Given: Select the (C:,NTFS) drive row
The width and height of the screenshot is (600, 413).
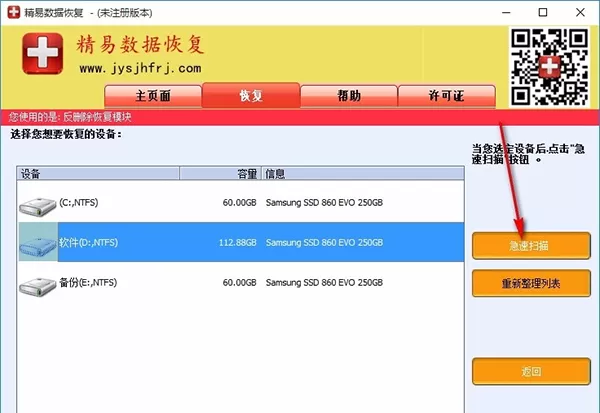Looking at the screenshot, I should (241, 202).
